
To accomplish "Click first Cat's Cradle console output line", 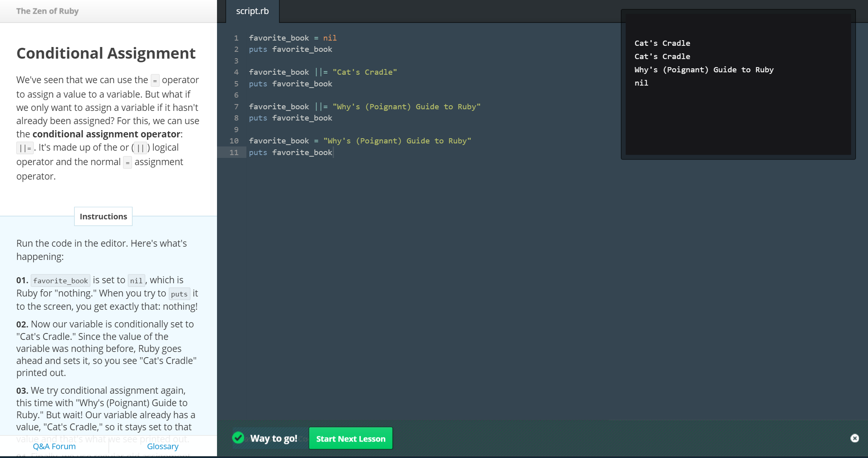I will [x=662, y=43].
